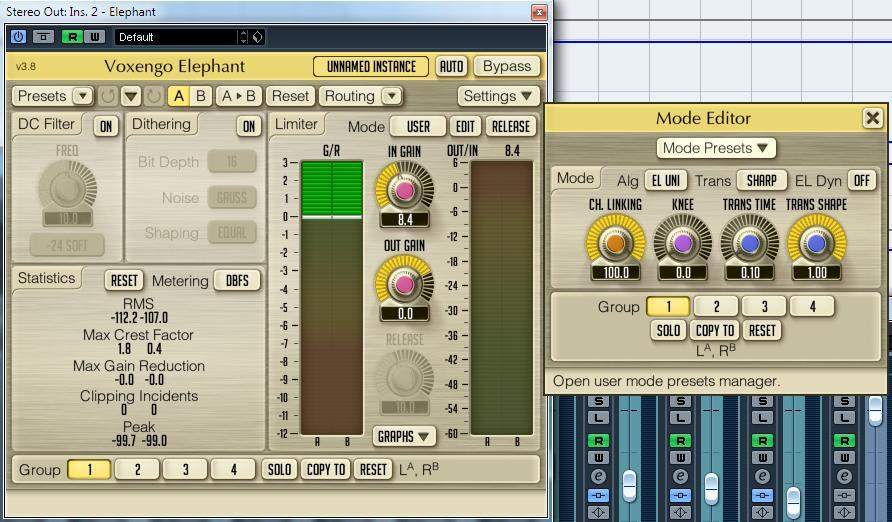Toggle the EL Dyn OFF switch
Screen dimensions: 892x522
(x=860, y=180)
